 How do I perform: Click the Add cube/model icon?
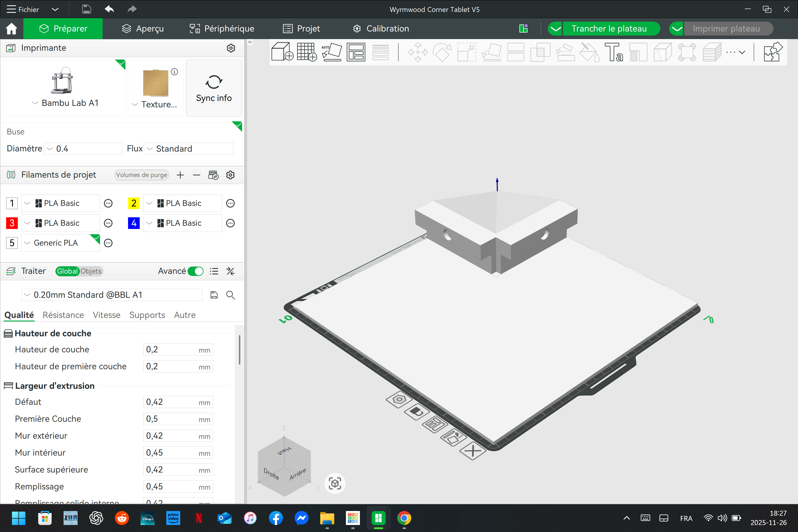[x=282, y=52]
